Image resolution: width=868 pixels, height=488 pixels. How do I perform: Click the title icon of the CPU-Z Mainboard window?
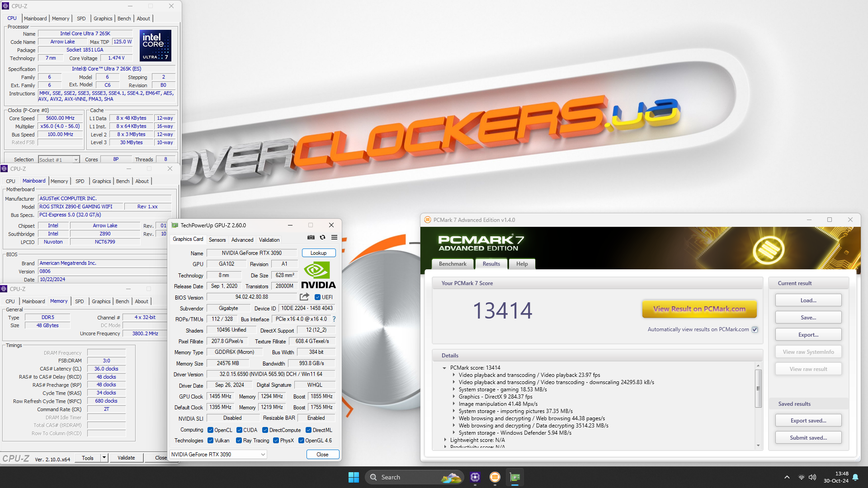click(5, 169)
